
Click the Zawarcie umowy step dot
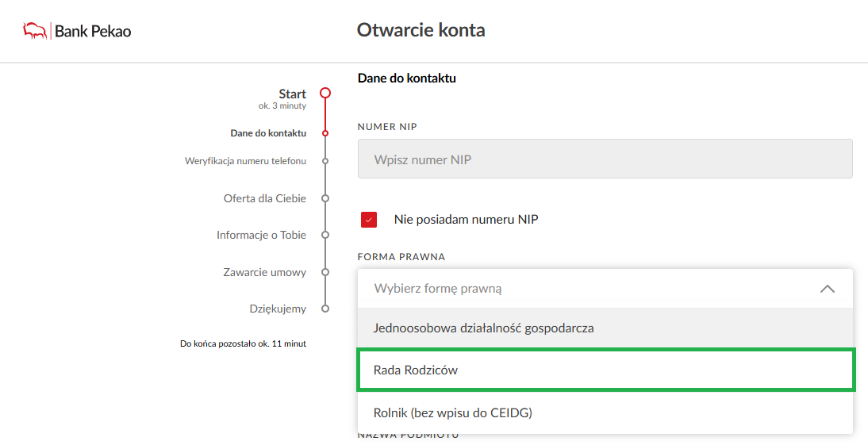[325, 272]
